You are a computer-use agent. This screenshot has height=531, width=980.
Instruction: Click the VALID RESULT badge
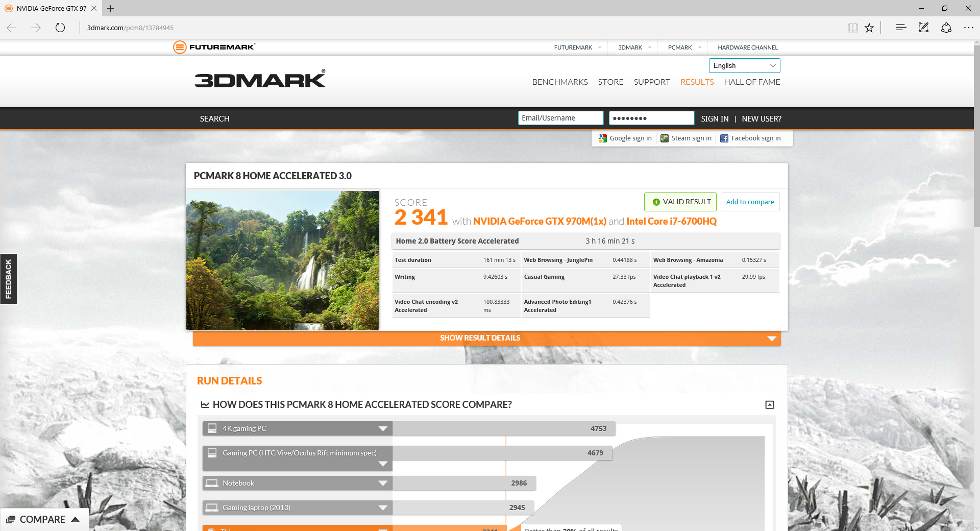coord(680,202)
